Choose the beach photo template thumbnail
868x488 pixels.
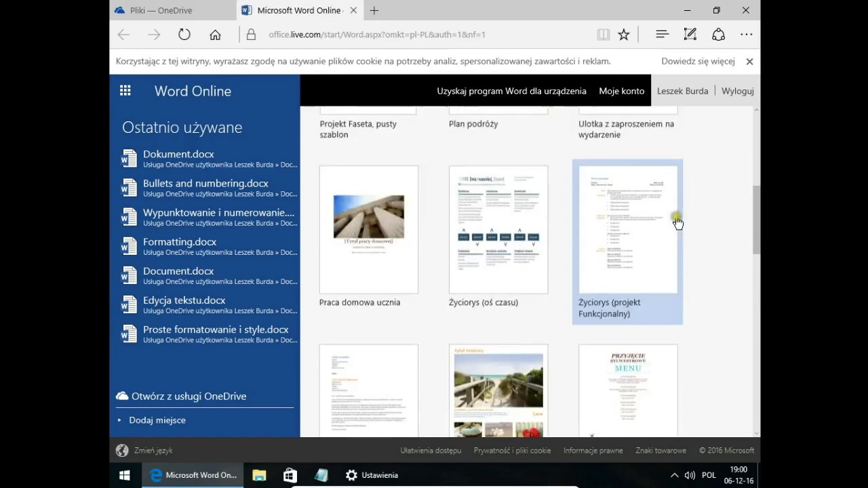(x=498, y=390)
